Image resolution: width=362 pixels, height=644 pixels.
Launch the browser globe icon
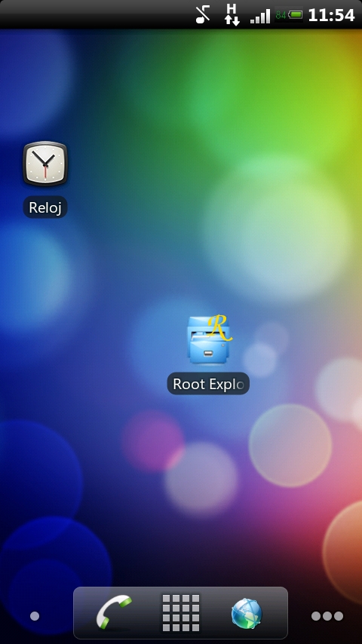[247, 614]
